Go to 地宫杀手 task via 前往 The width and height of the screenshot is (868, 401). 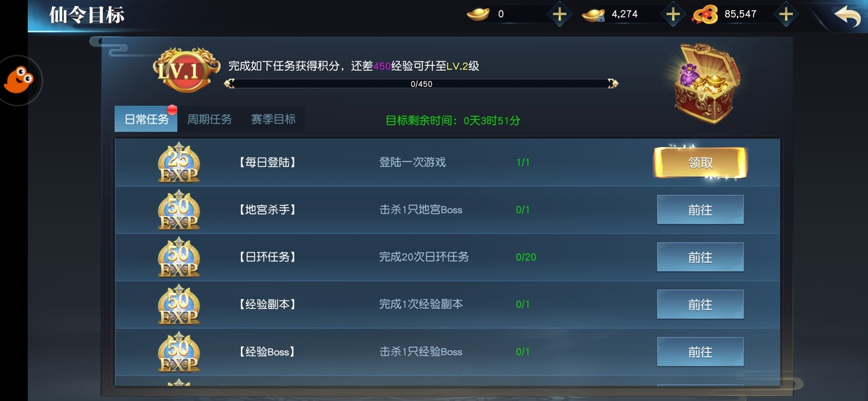[x=700, y=210]
